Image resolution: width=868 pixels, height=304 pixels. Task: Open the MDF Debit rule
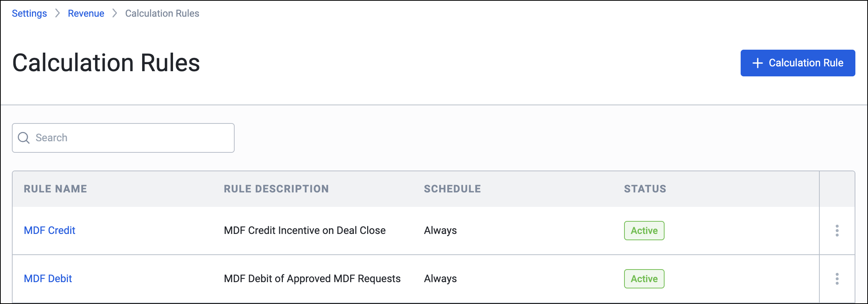pyautogui.click(x=48, y=278)
